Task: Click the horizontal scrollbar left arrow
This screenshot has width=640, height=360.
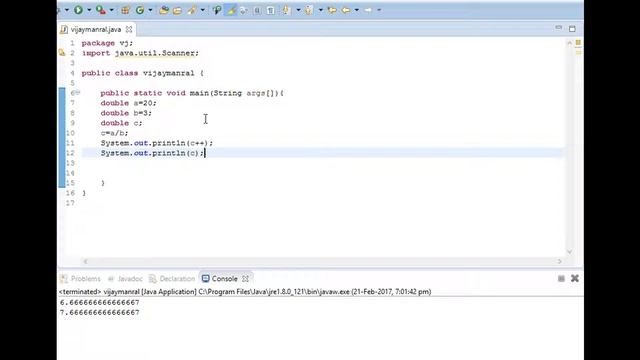Action: tap(85, 261)
